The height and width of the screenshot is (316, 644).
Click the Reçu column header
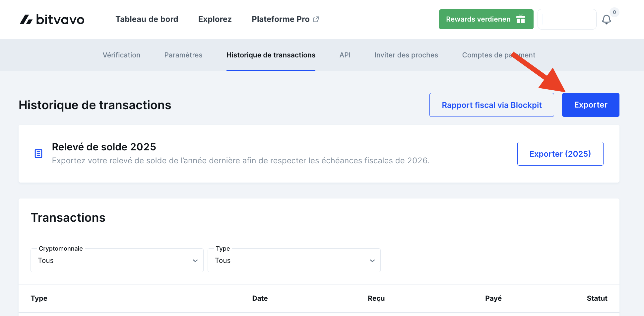click(376, 298)
